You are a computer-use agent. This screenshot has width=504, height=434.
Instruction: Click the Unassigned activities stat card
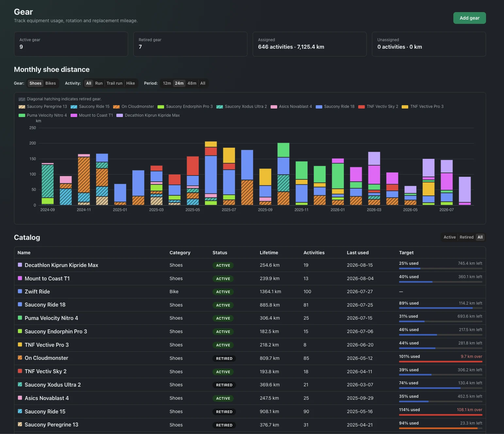[429, 44]
